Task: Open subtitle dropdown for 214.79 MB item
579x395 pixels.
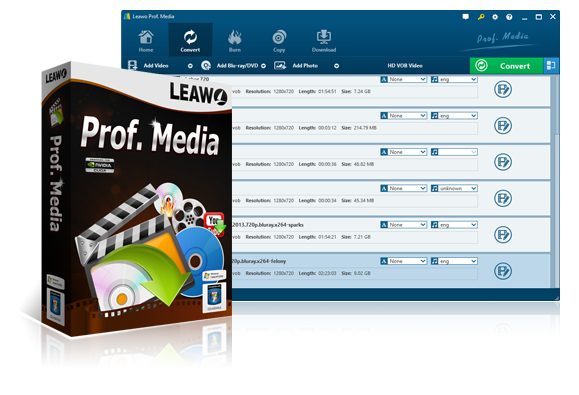Action: (404, 116)
